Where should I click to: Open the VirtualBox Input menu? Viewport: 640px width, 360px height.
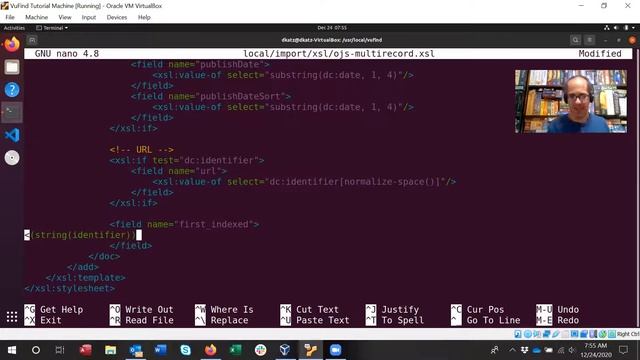[x=89, y=17]
